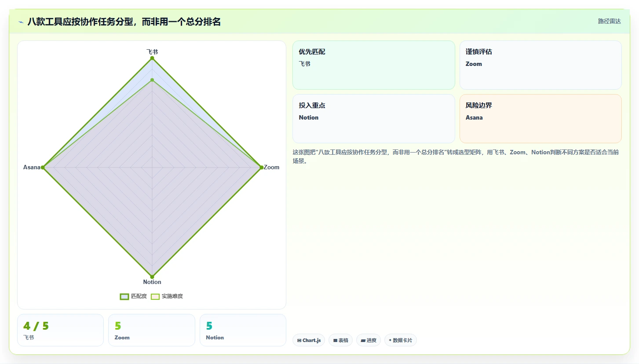Click the 路径雷达 label in the header

609,21
